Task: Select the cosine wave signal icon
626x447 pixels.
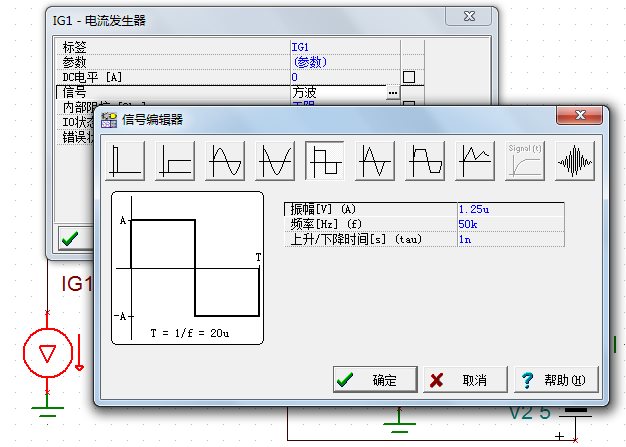Action: click(275, 161)
